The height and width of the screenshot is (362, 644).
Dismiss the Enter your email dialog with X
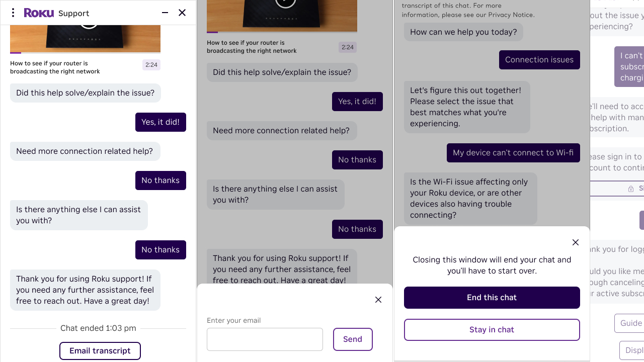coord(378,300)
